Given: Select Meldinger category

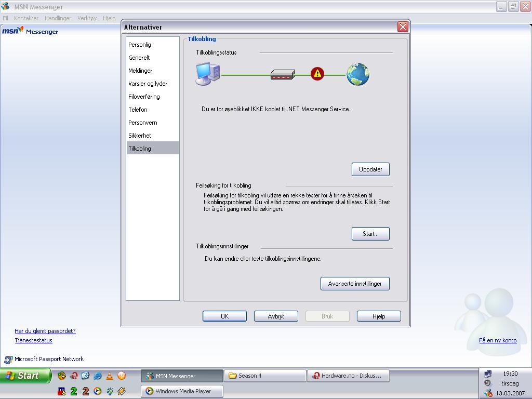Looking at the screenshot, I should pyautogui.click(x=153, y=71).
